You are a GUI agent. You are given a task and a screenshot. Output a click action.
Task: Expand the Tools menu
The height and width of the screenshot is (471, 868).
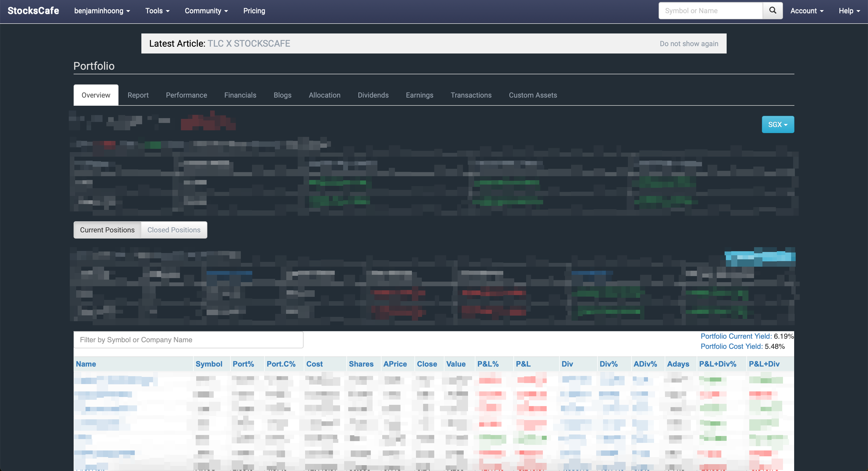point(157,11)
